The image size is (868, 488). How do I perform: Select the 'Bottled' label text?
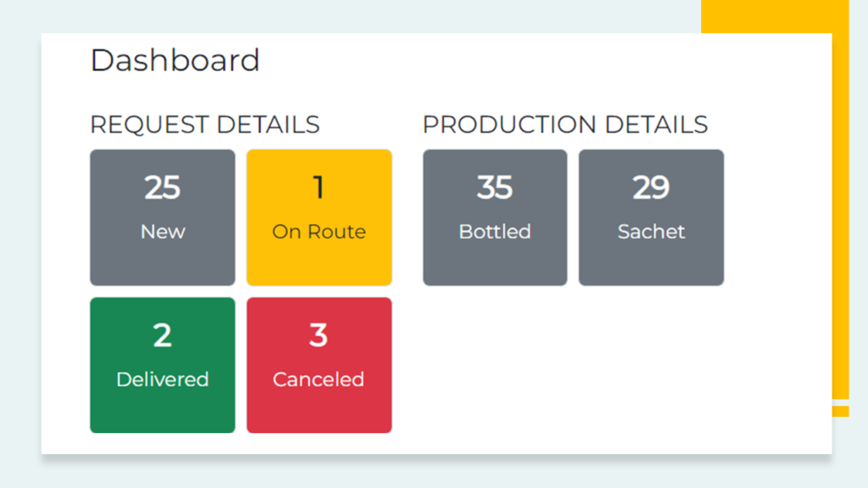(495, 231)
